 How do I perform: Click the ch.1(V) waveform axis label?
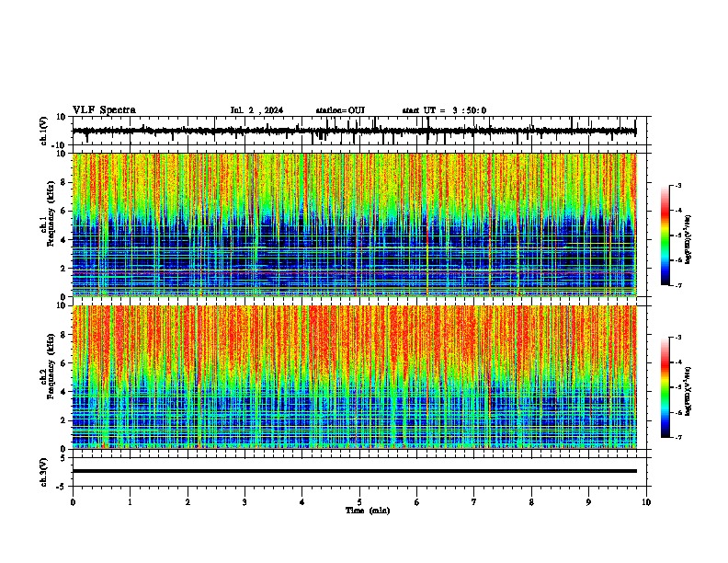point(44,131)
